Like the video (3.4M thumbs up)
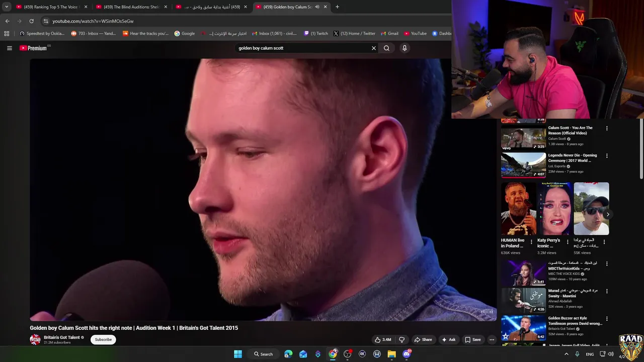Screen dimensions: 644x362 tap(383, 340)
